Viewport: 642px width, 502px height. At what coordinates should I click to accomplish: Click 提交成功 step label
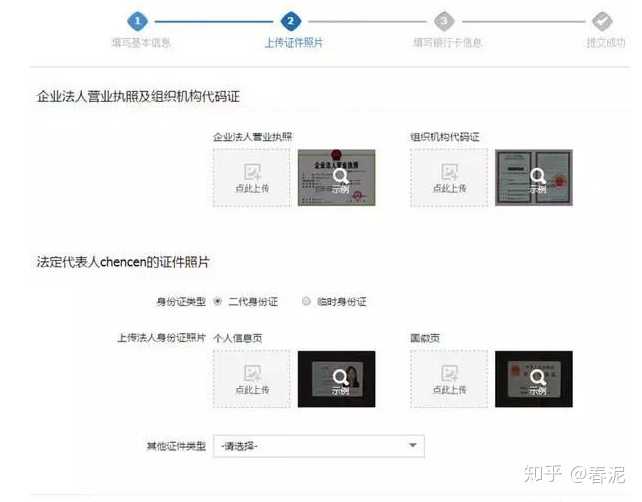coord(606,43)
